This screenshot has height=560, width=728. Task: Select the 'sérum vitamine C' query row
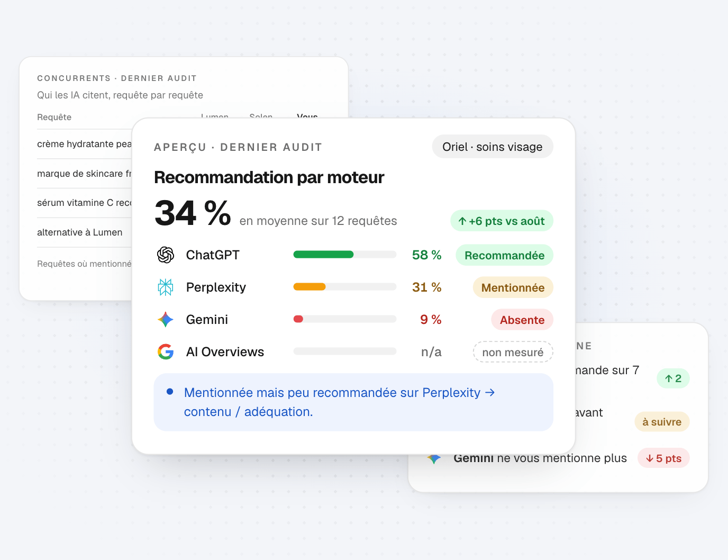pos(84,203)
